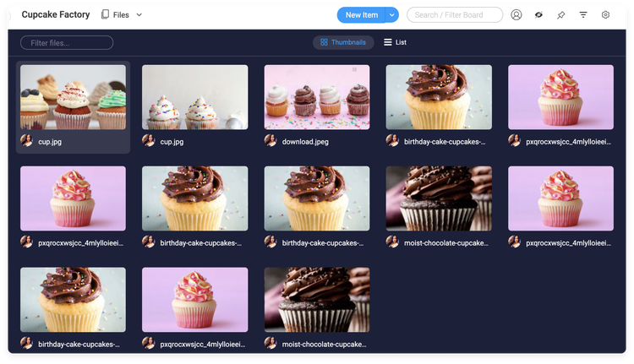The width and height of the screenshot is (634, 364).
Task: Click the Files view icon in header
Action: 105,14
